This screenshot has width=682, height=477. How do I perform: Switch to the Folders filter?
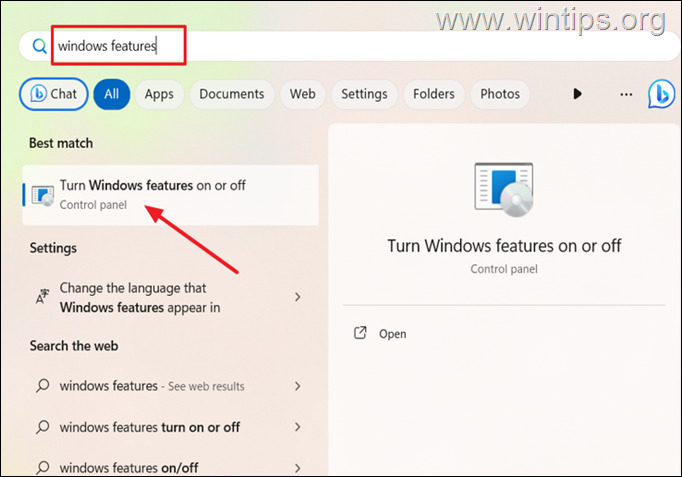[x=434, y=94]
